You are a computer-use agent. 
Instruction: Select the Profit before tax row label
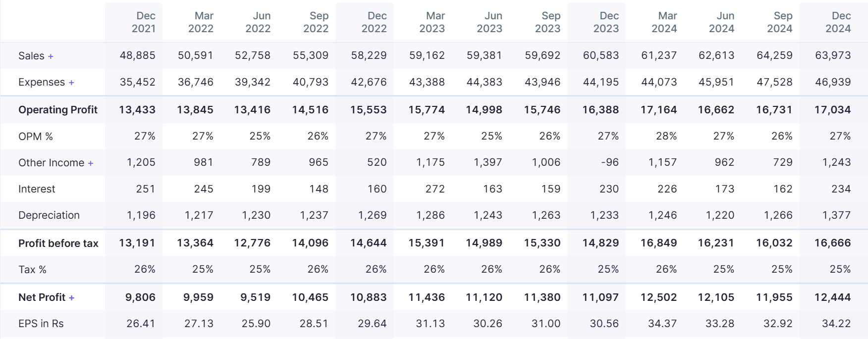[x=58, y=243]
